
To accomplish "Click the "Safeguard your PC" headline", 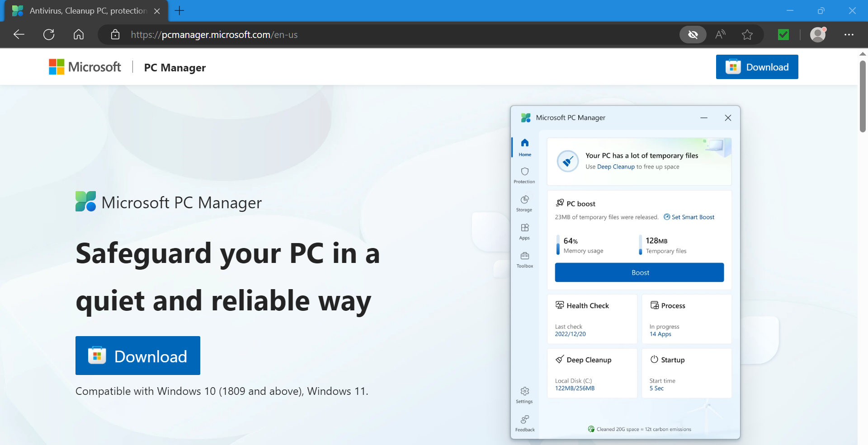I will [228, 276].
